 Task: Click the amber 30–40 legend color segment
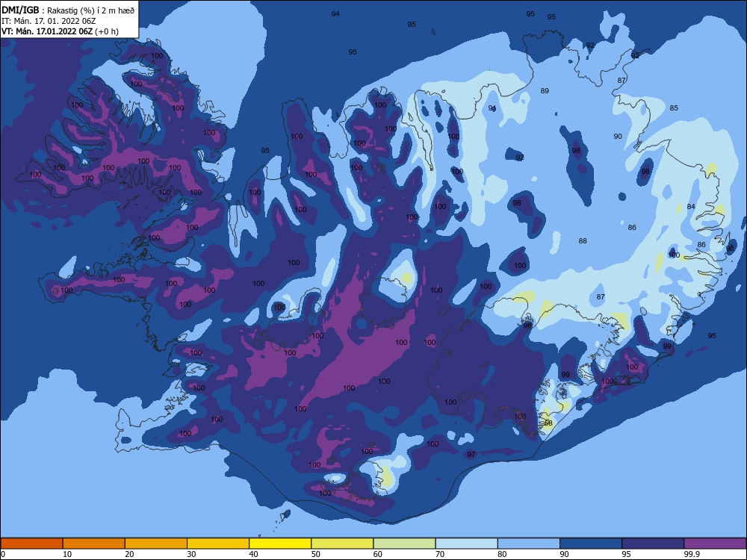point(218,544)
